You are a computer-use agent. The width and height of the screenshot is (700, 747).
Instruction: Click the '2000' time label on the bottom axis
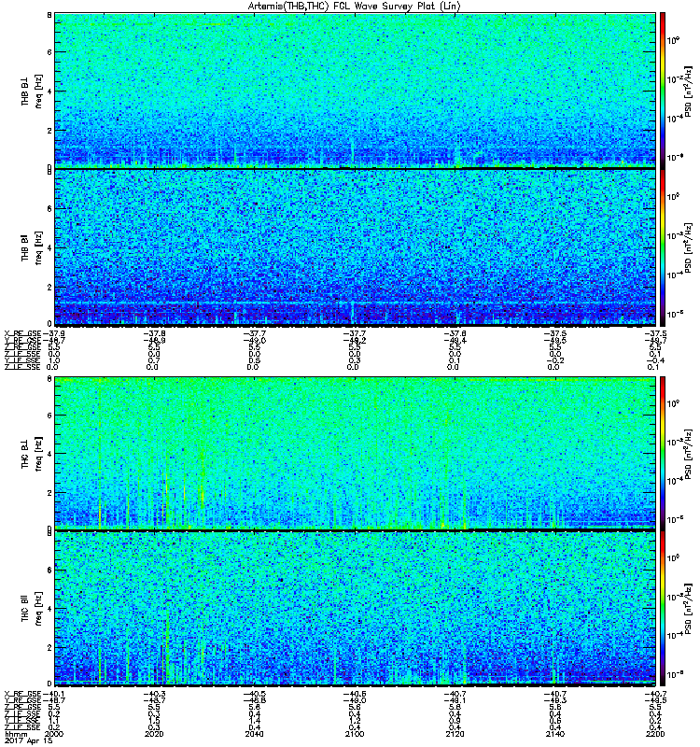coord(53,734)
